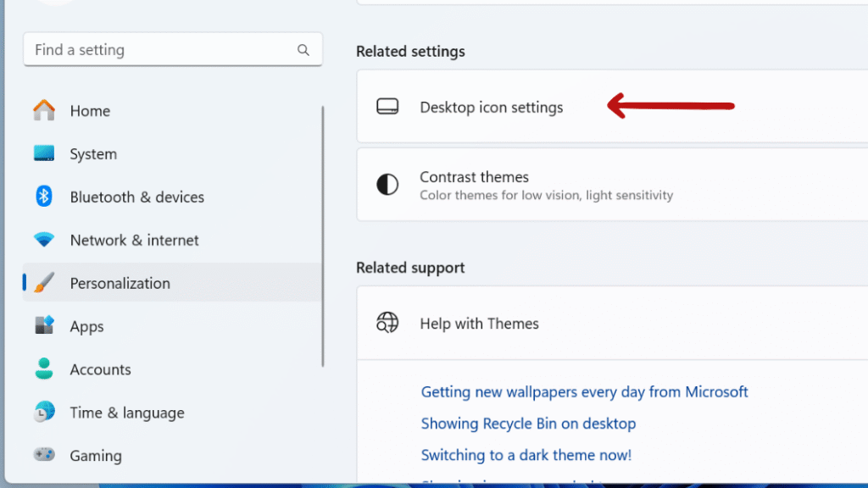Viewport: 868px width, 488px height.
Task: Open the Home settings page
Action: click(171, 111)
